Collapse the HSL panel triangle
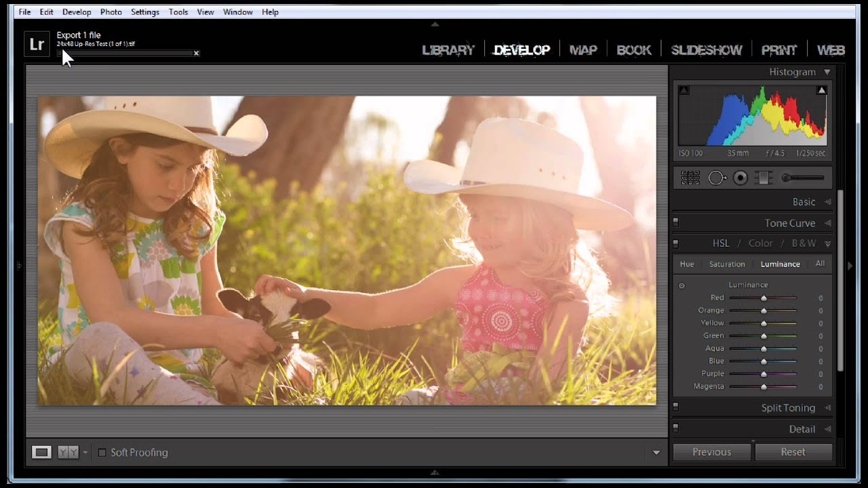The image size is (868, 488). tap(827, 243)
